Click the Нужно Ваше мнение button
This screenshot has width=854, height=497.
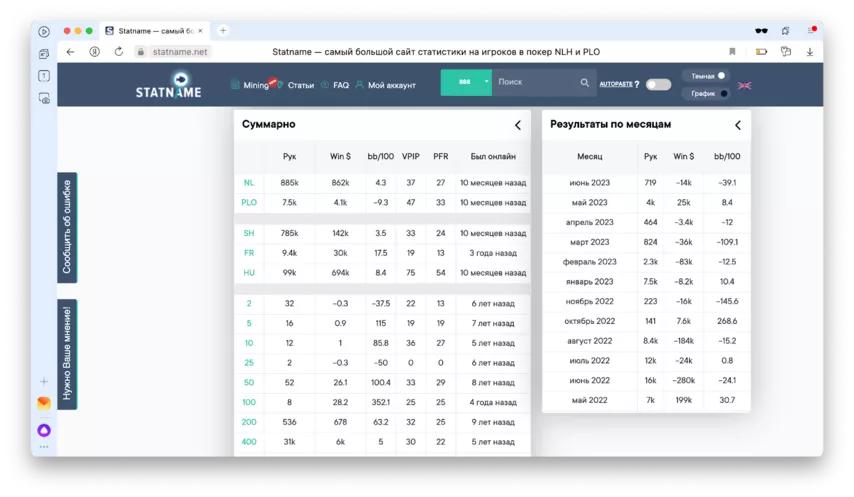[x=67, y=354]
